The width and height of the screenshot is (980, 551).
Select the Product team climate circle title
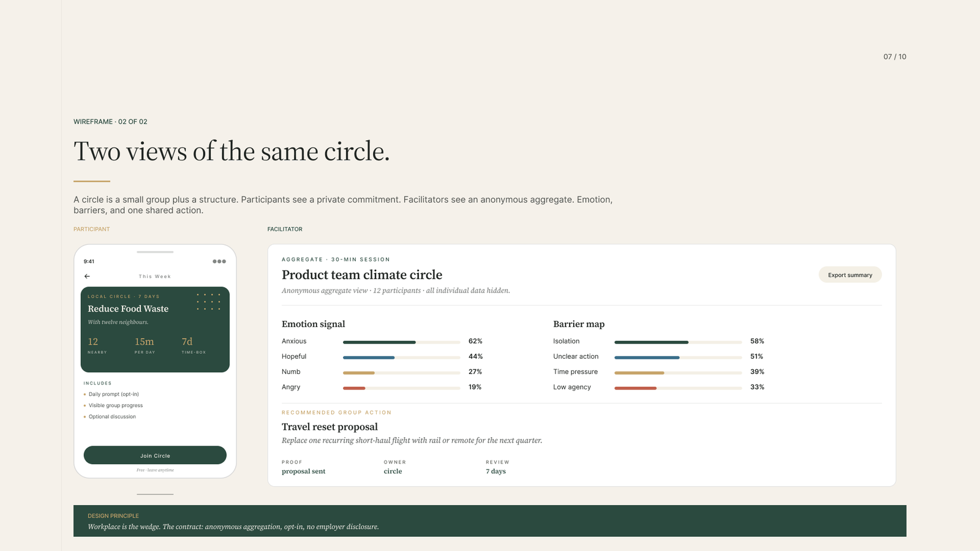362,275
